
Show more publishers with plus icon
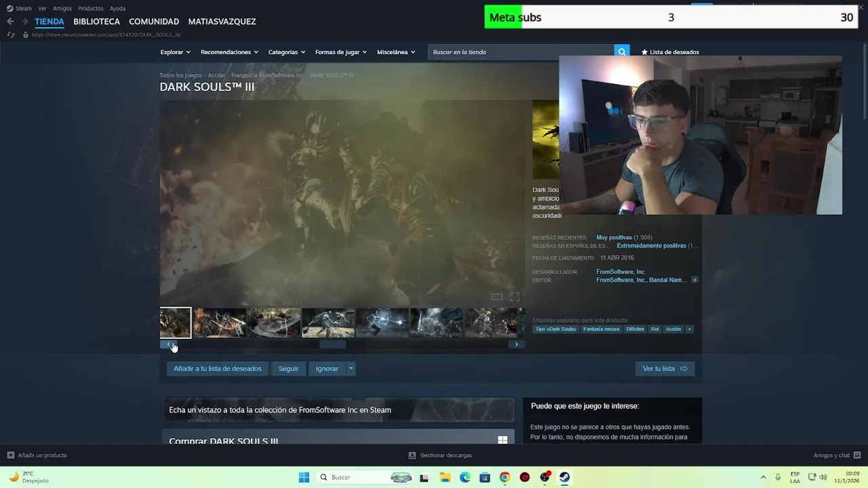click(x=694, y=280)
